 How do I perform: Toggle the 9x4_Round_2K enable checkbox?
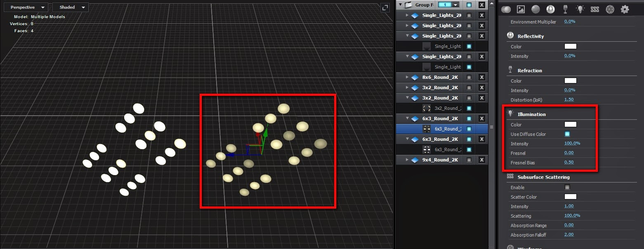tap(469, 160)
